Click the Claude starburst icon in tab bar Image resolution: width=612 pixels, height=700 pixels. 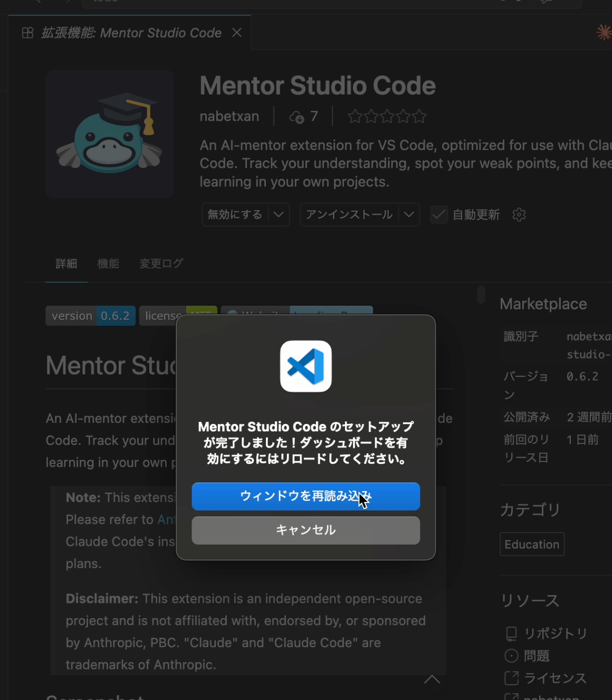pos(604,32)
